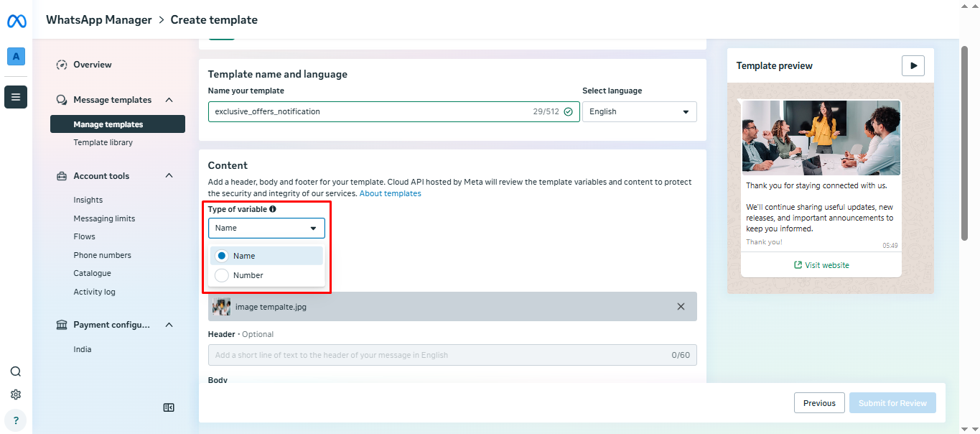
Task: Open Flows in Account tools
Action: point(84,236)
